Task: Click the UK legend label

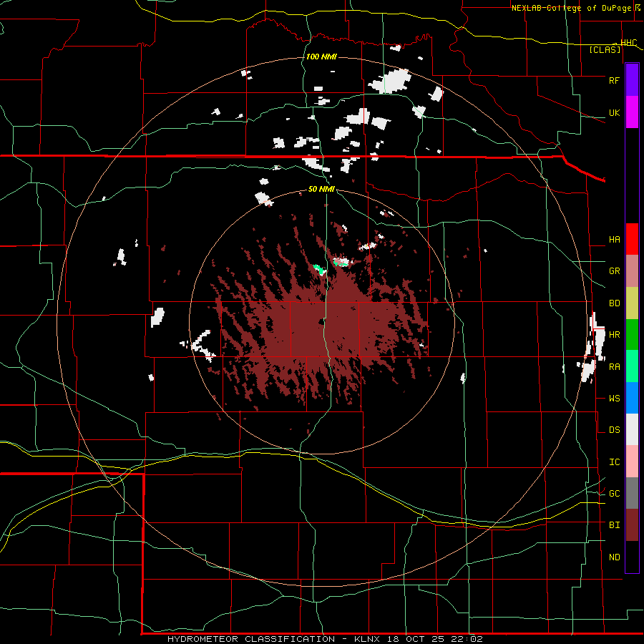Action: coord(614,112)
